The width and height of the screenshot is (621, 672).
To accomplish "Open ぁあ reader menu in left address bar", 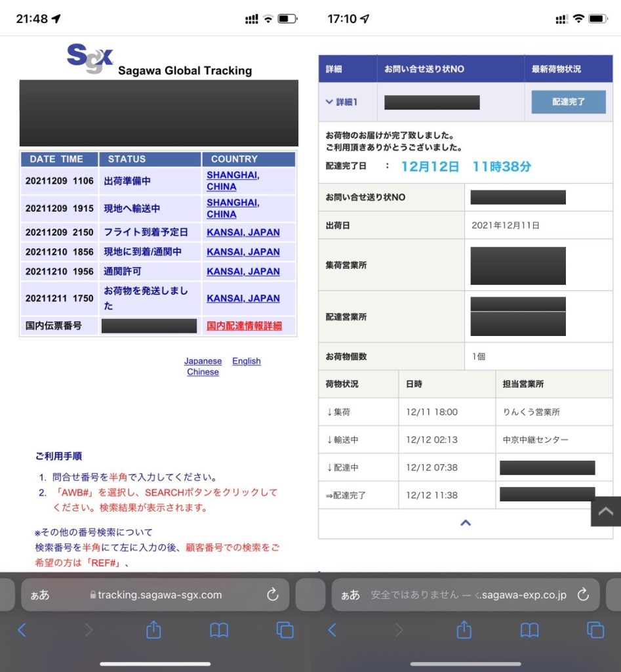I will (40, 595).
